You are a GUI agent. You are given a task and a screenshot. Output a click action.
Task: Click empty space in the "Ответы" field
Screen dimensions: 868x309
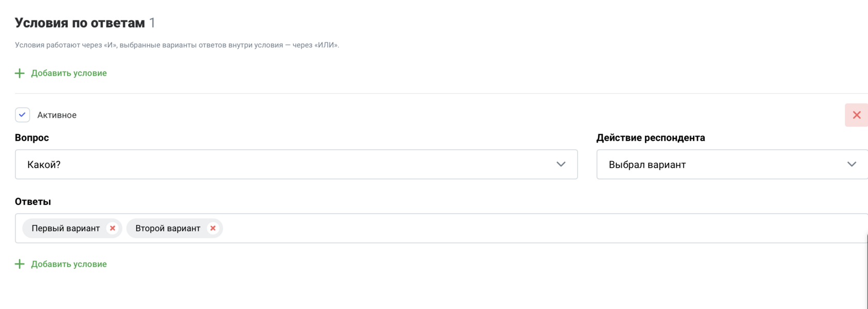(517, 228)
